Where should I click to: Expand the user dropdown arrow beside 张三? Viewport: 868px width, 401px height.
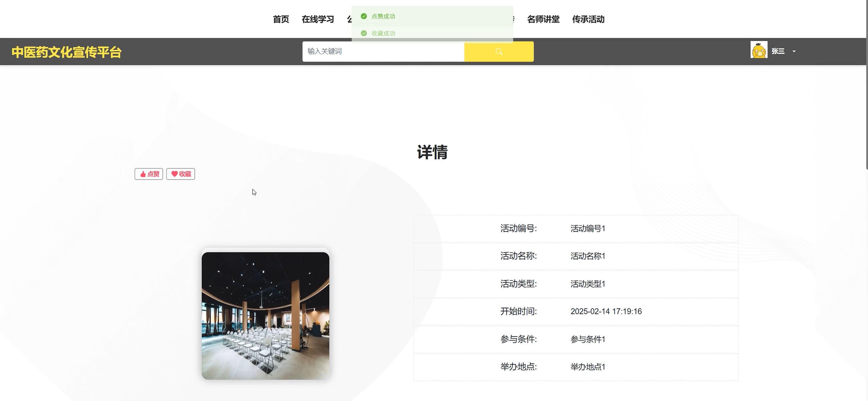click(x=794, y=52)
